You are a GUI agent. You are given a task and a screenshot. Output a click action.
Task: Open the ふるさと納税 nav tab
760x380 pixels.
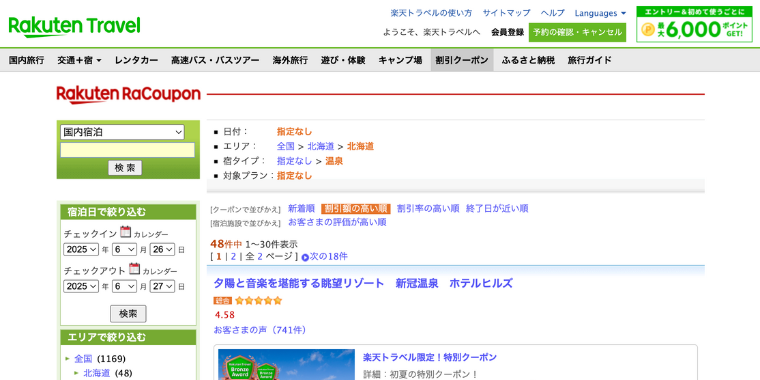pos(528,61)
